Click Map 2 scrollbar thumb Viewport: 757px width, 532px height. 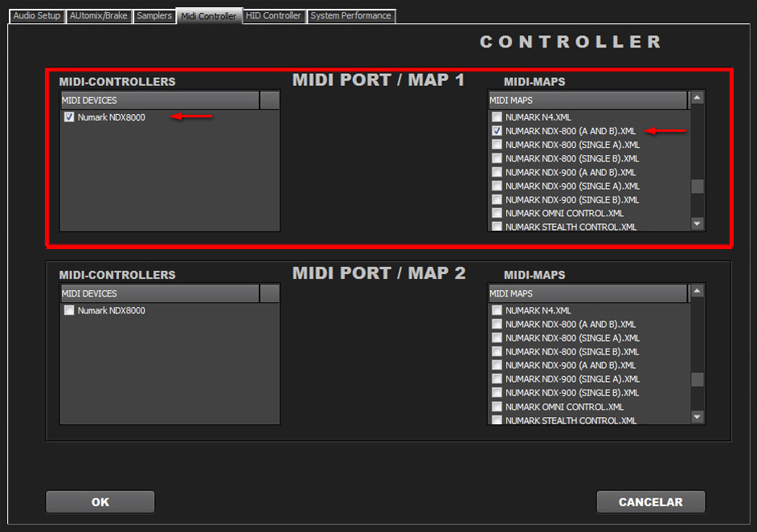pyautogui.click(x=697, y=379)
